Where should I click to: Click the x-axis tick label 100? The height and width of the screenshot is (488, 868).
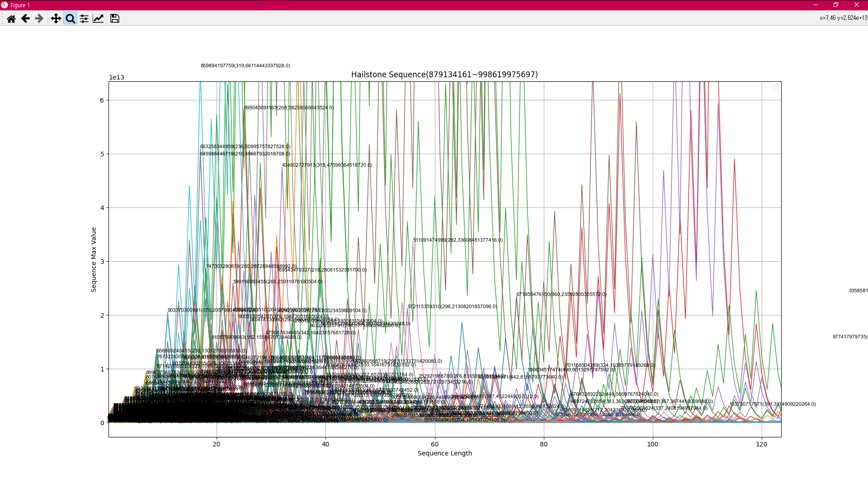653,444
